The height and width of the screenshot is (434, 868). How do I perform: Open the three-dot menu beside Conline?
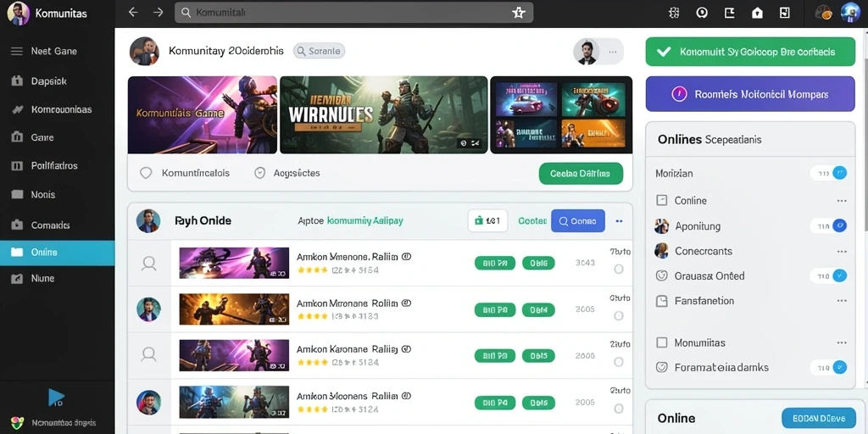click(x=842, y=201)
